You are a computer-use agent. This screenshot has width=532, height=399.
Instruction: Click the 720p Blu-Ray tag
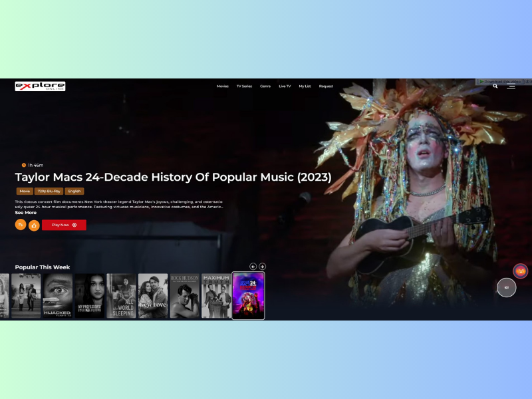point(49,191)
